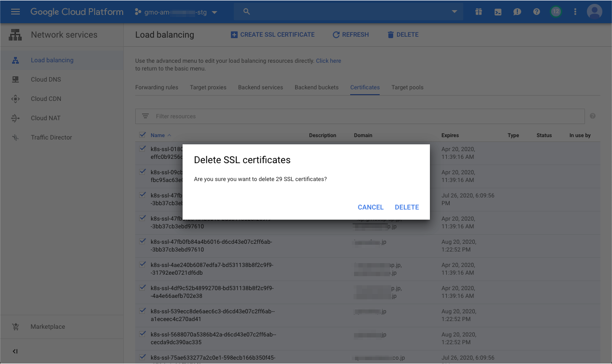Open the hamburger navigation menu
The height and width of the screenshot is (364, 612).
15,12
